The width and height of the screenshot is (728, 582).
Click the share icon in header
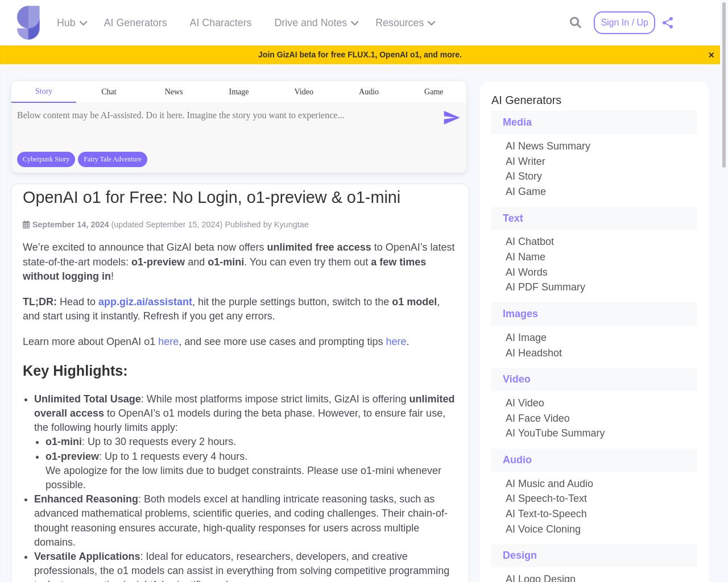pyautogui.click(x=668, y=23)
